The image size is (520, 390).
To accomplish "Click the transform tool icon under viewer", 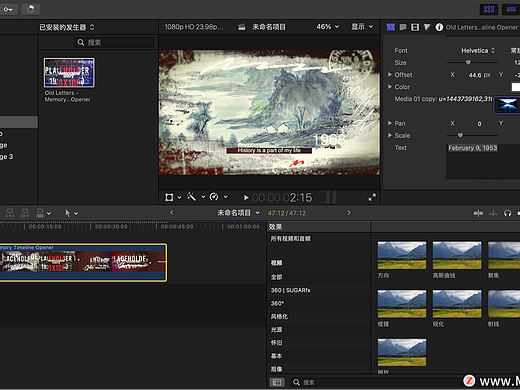I will pyautogui.click(x=169, y=197).
